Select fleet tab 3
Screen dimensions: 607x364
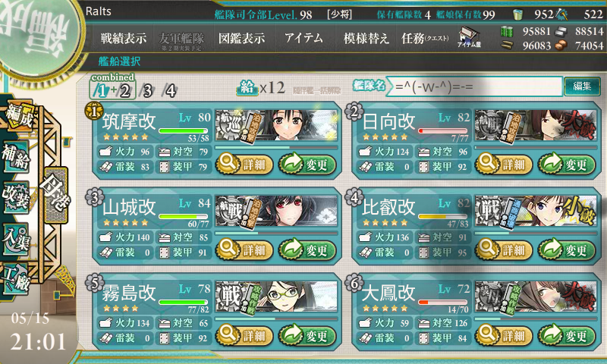tap(147, 91)
